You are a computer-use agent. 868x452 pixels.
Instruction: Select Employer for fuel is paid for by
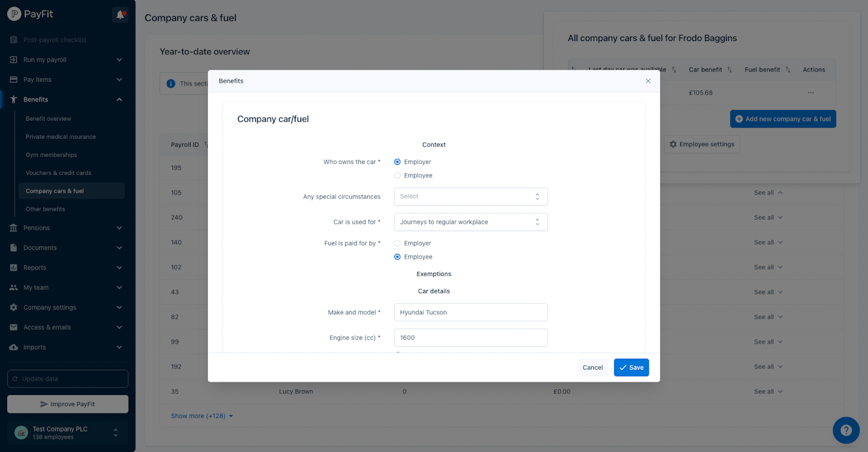click(398, 243)
